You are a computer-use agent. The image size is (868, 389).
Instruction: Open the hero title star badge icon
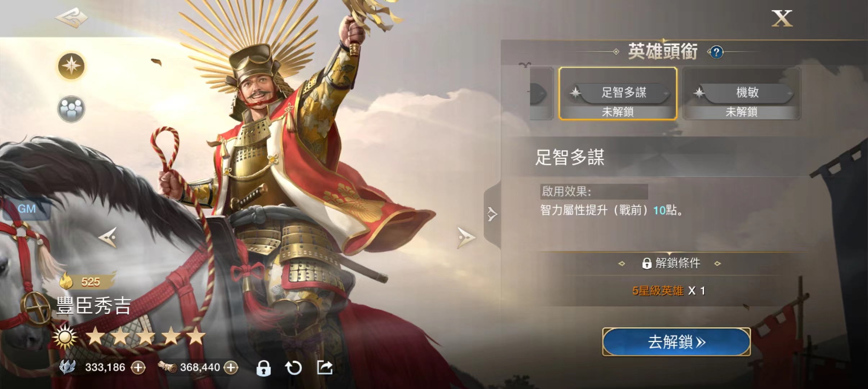[71, 66]
